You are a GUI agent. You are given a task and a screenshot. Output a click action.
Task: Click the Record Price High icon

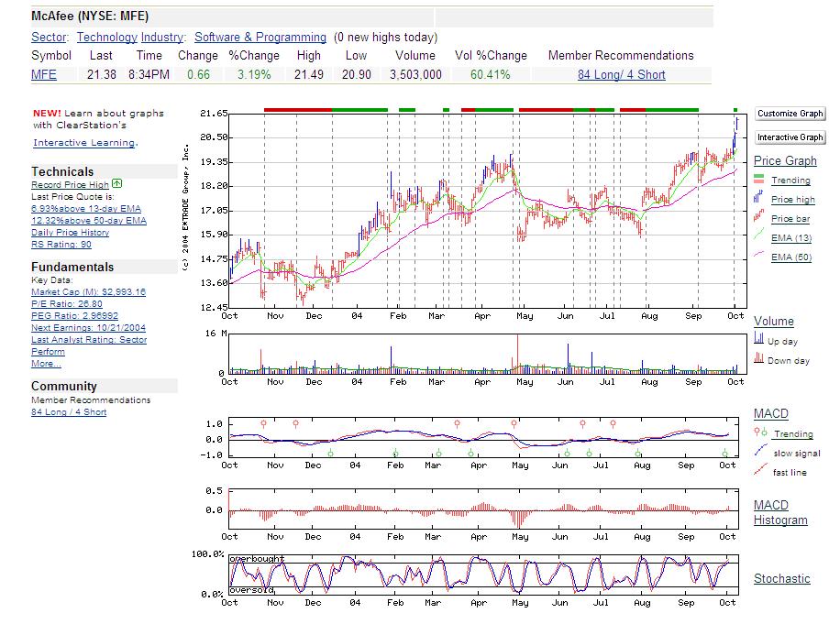coord(117,183)
